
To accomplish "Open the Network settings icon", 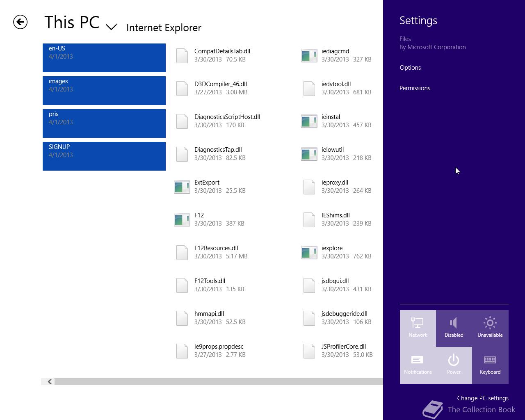I will [418, 328].
